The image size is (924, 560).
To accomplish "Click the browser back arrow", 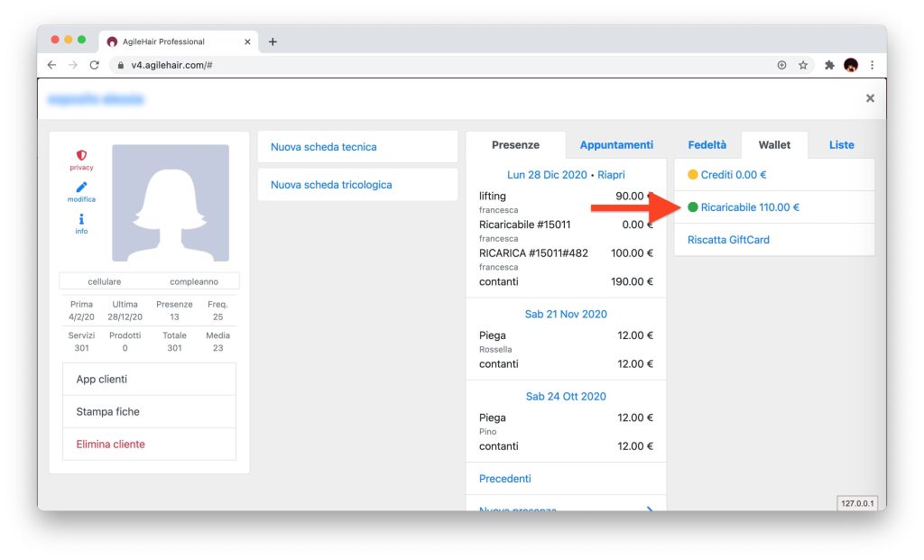I will point(51,65).
